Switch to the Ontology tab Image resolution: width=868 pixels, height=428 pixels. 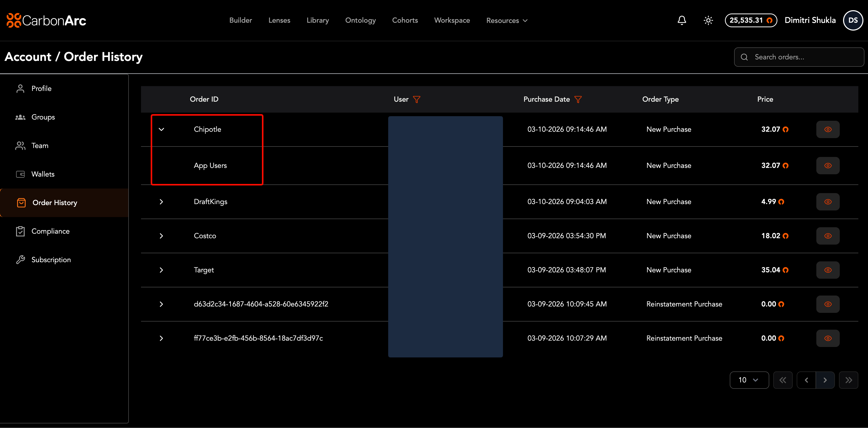point(360,20)
